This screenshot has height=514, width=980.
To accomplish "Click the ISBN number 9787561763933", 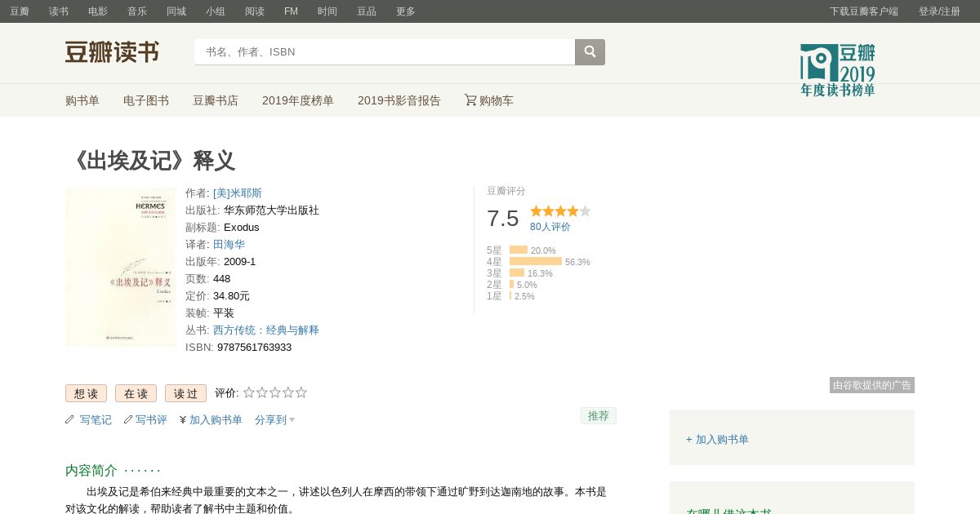I will [x=254, y=348].
